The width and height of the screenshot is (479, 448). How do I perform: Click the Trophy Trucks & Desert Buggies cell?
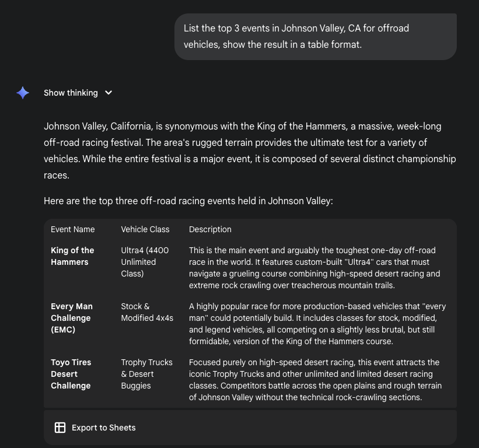click(x=146, y=374)
